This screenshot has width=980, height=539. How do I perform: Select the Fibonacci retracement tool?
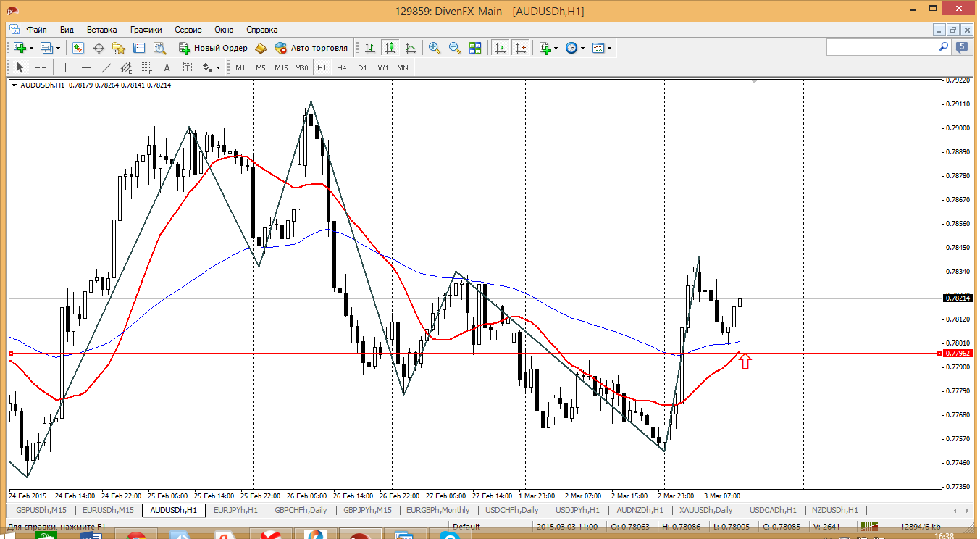coord(147,67)
